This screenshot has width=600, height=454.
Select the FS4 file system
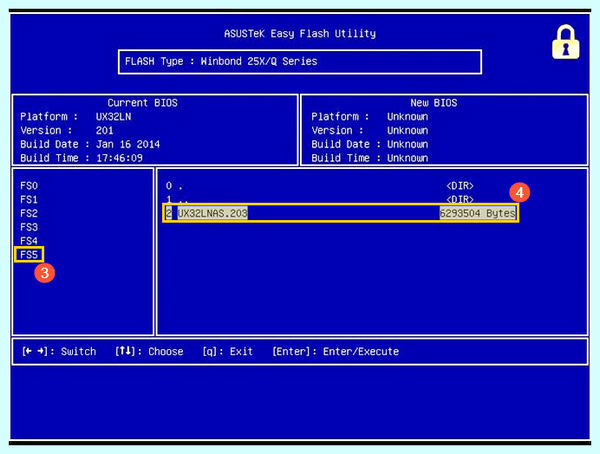[29, 241]
